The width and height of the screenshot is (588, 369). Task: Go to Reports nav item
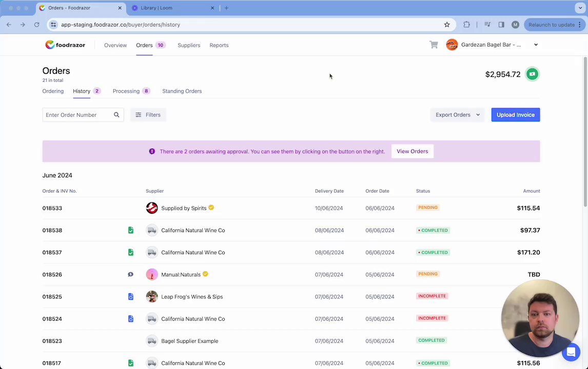tap(219, 45)
